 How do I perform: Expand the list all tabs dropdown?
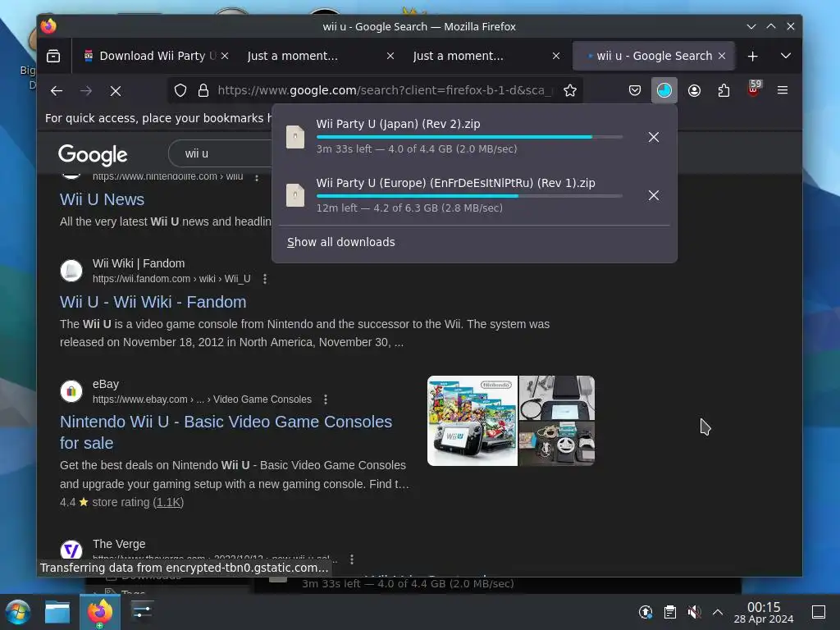(785, 56)
